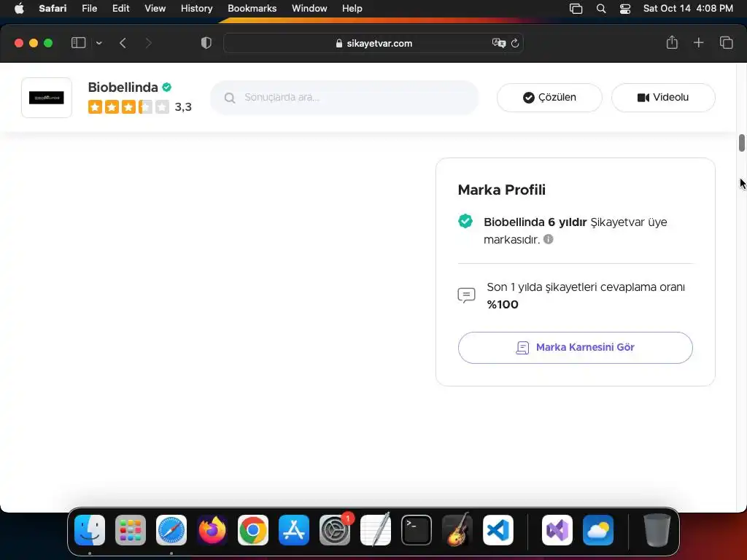This screenshot has width=747, height=560.
Task: Click the star rating 3,3
Action: [139, 106]
